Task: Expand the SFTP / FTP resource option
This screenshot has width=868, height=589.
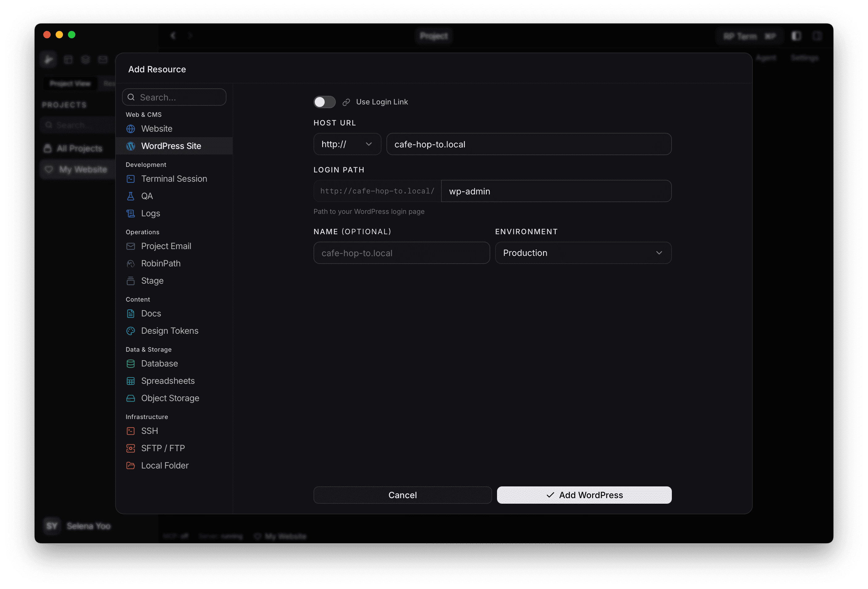Action: pyautogui.click(x=163, y=448)
